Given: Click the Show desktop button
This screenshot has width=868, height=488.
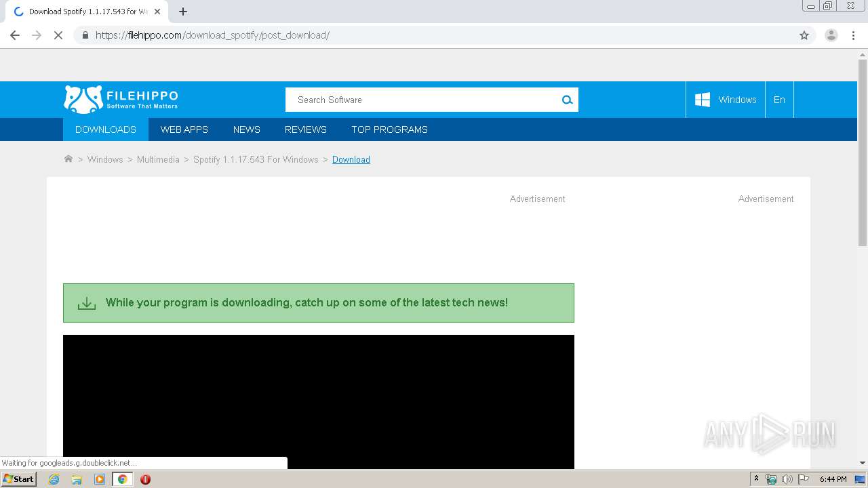Looking at the screenshot, I should pyautogui.click(x=860, y=479).
